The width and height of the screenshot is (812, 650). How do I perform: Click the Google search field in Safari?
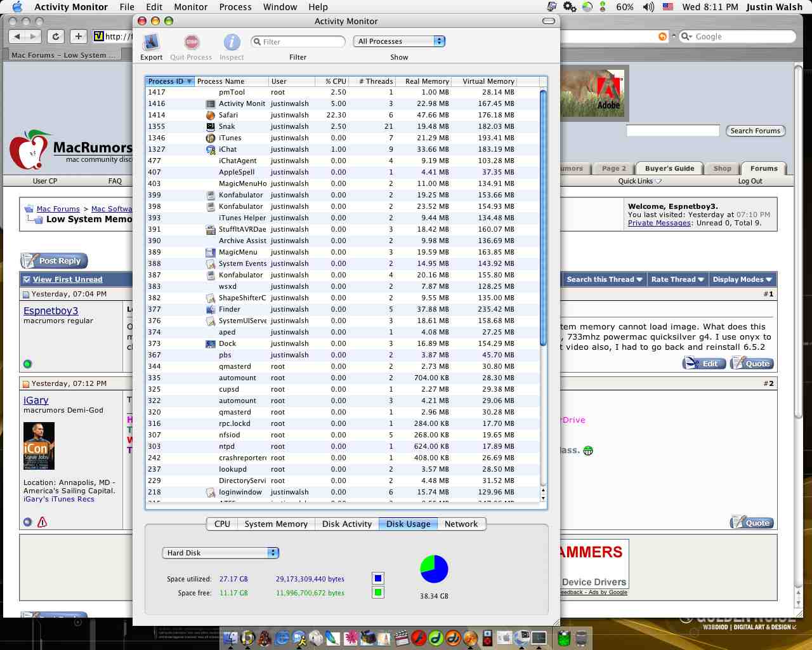737,37
